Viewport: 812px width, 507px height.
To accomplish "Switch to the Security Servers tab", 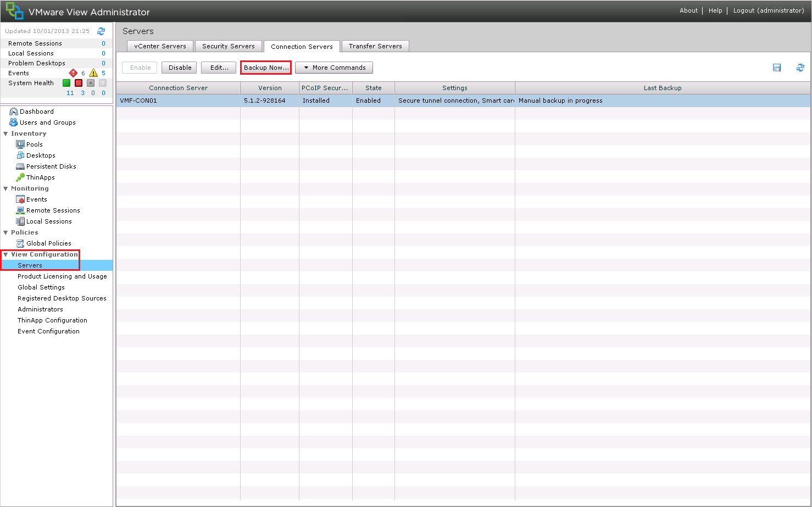I will pos(228,46).
